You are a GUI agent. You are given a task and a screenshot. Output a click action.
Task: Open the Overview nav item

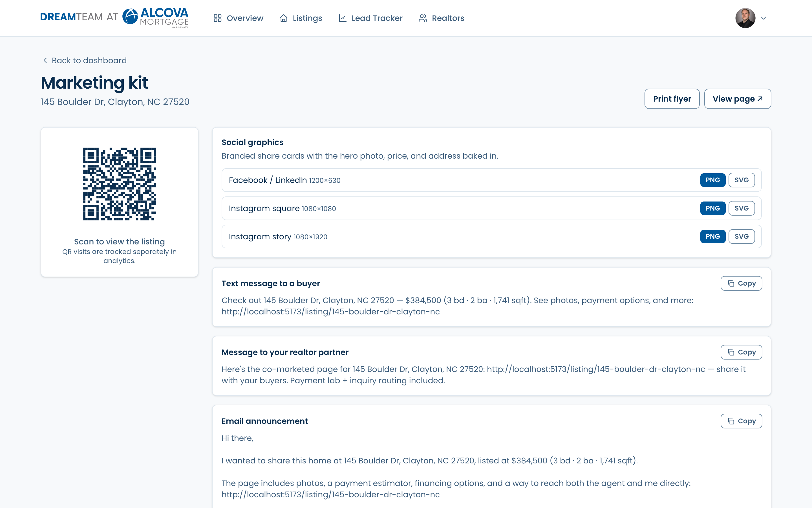[x=238, y=18]
